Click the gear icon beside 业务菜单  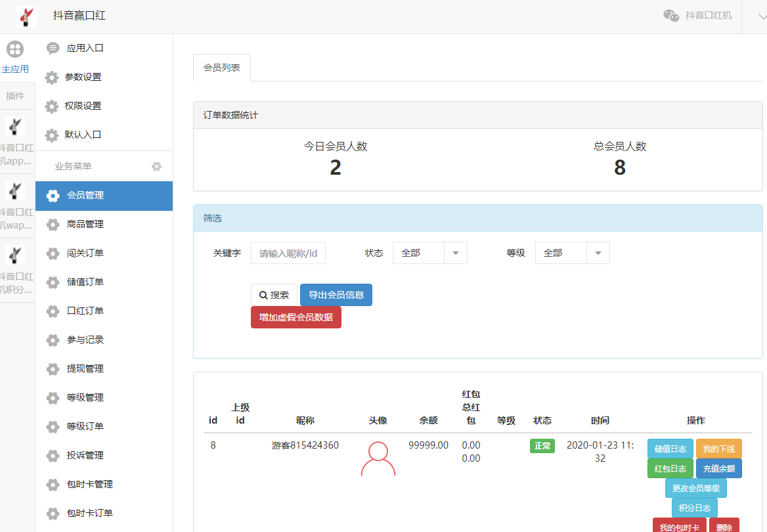click(x=156, y=166)
